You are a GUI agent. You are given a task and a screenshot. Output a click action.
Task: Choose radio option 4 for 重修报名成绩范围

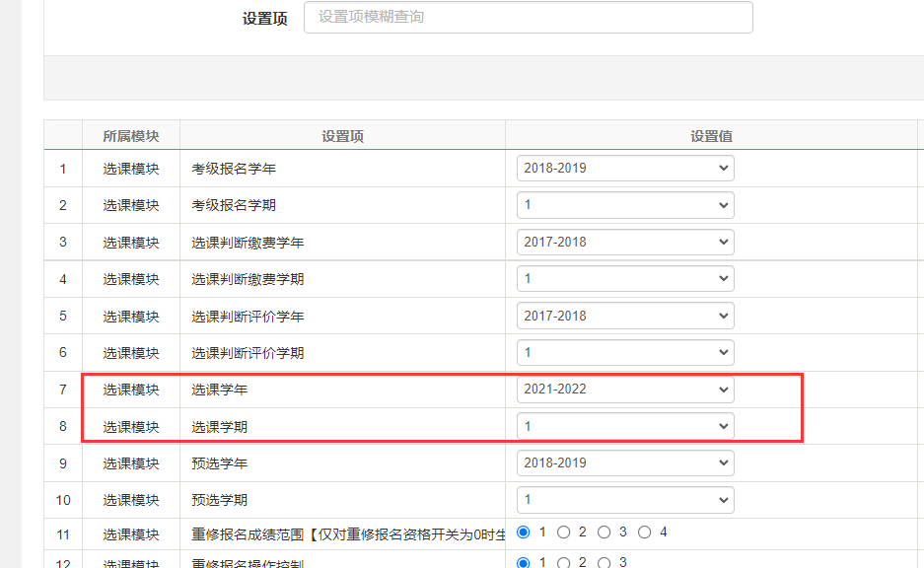pos(645,532)
